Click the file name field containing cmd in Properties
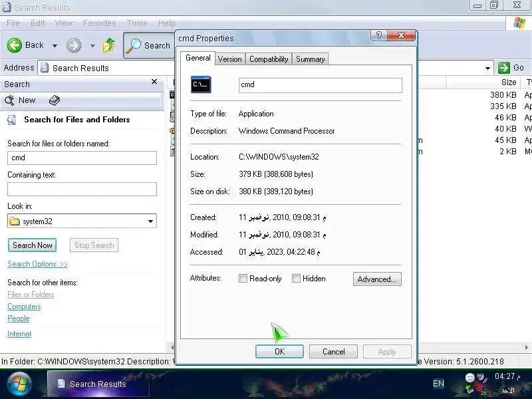 (321, 85)
